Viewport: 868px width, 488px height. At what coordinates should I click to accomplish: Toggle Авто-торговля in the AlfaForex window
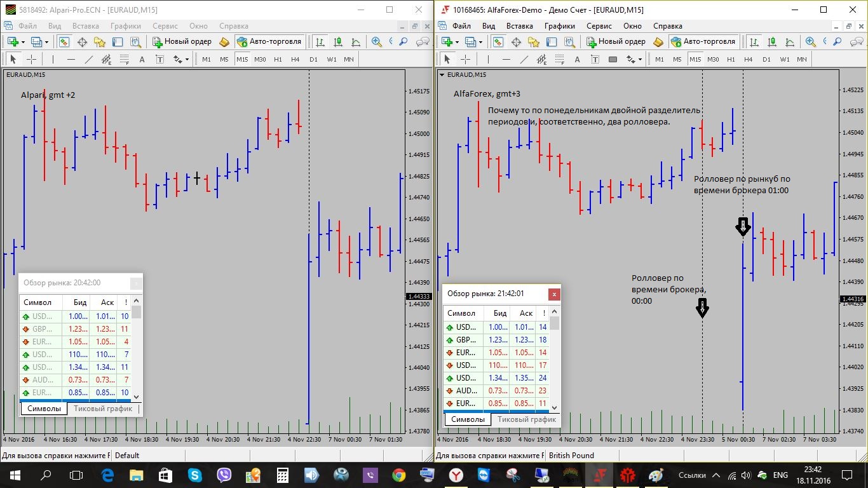tap(703, 42)
